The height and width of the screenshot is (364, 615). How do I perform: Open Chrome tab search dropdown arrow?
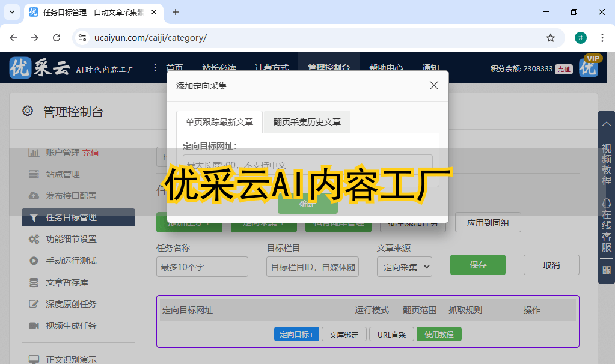(12, 12)
